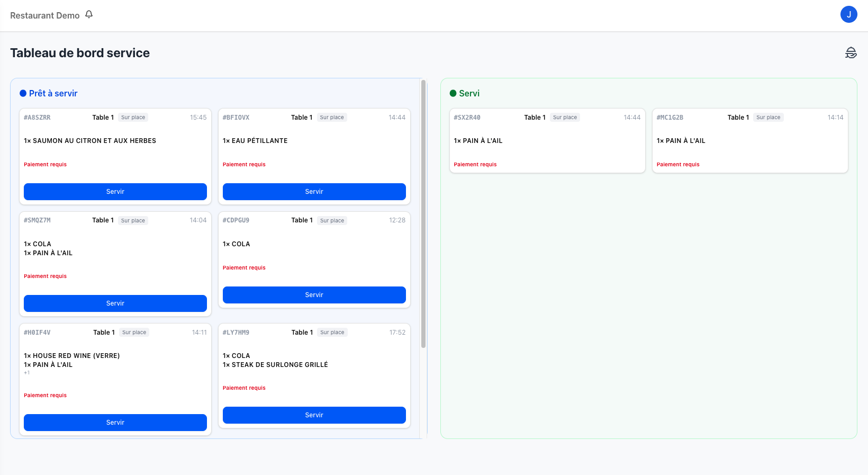Click Paiement requis on order #A8SZRR
Screen dimensions: 868x475
pyautogui.click(x=45, y=165)
